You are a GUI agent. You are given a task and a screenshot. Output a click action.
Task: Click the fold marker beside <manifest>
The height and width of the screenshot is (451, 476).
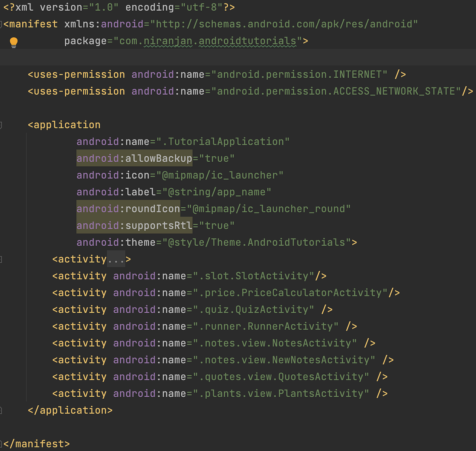coord(1,24)
